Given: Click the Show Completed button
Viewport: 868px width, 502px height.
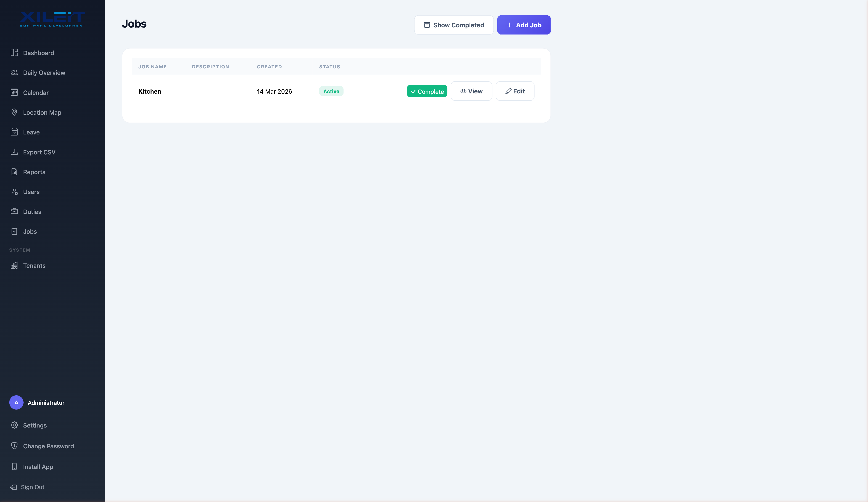Looking at the screenshot, I should [x=454, y=25].
